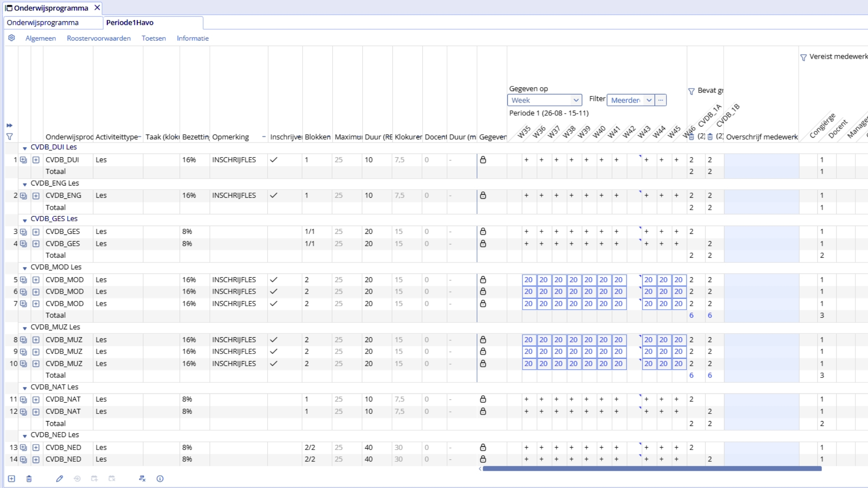Toggle Inschrijven checkmark for CVDB_MOD row 7
Screen dimensions: 868x488
[274, 304]
